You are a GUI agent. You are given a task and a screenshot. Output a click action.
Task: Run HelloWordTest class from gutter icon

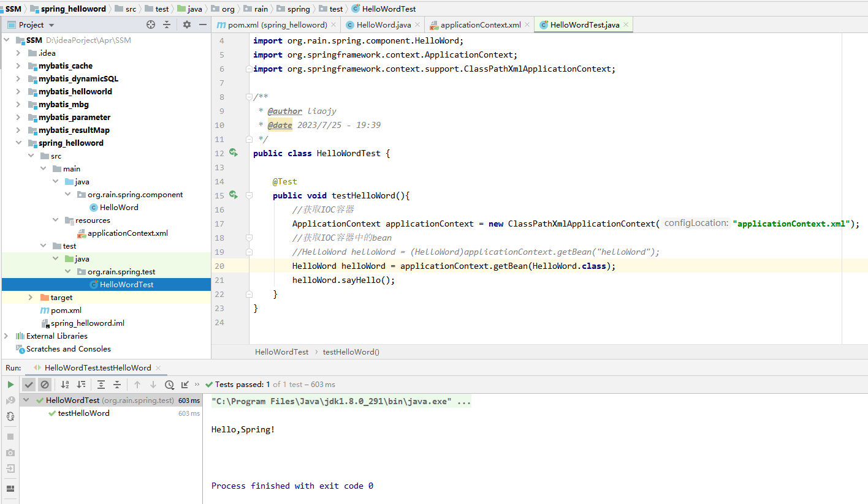point(233,152)
